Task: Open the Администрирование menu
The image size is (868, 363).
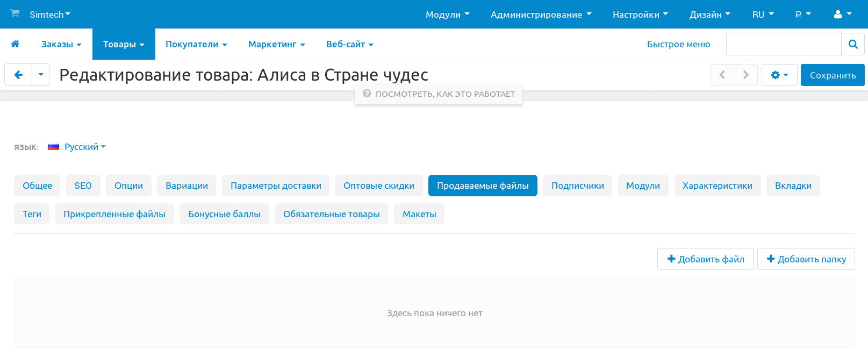Action: click(x=541, y=15)
